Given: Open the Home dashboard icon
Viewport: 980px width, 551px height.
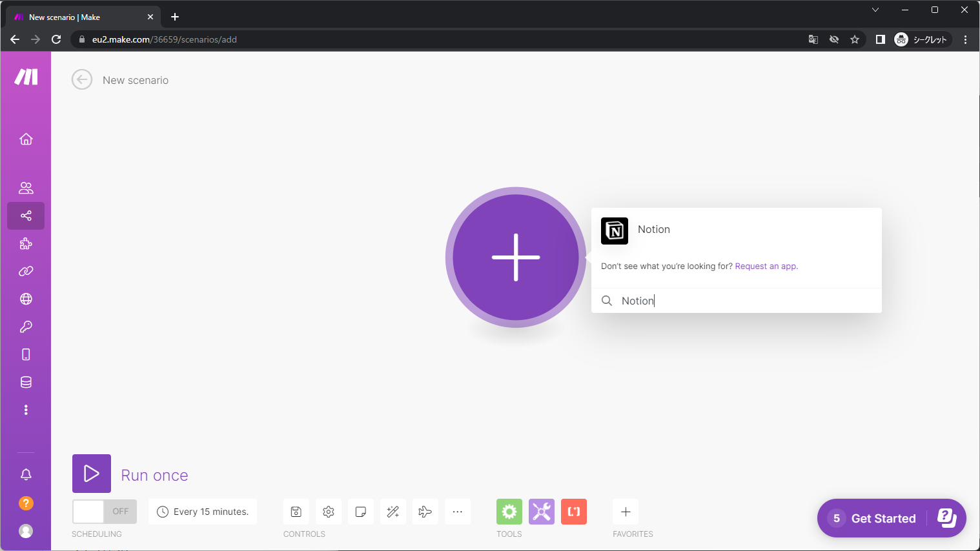Looking at the screenshot, I should [26, 139].
